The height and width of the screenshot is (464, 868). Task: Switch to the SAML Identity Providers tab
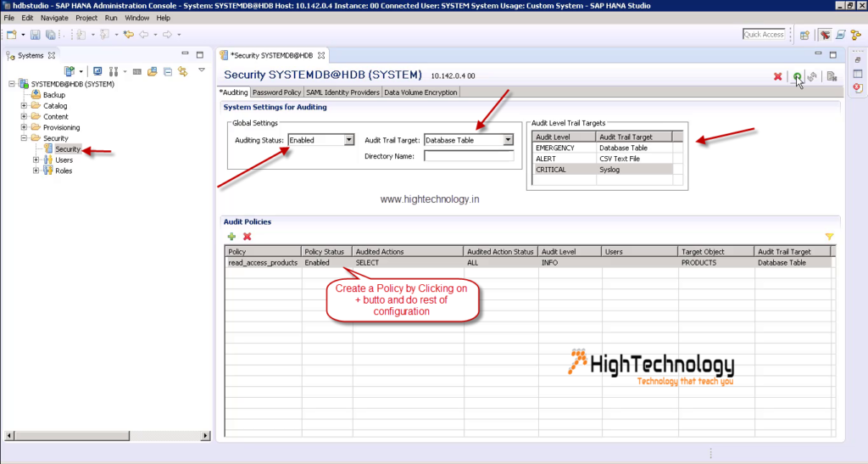tap(342, 92)
